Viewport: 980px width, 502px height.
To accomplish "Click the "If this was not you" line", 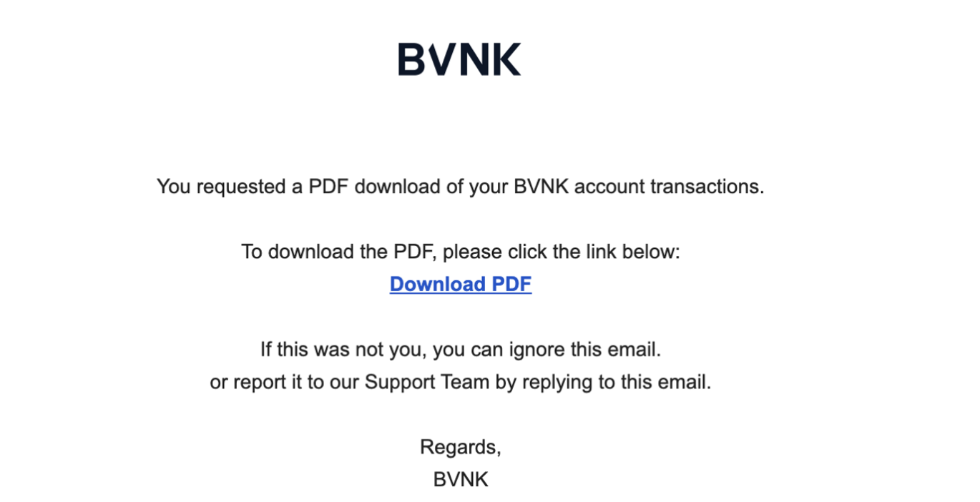I will point(461,350).
